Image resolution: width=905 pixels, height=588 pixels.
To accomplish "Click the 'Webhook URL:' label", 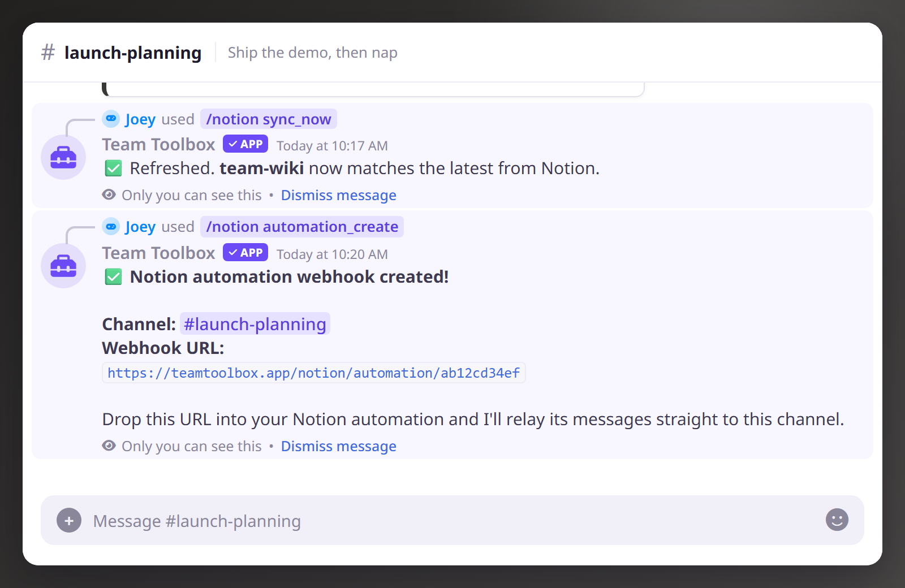I will [163, 348].
